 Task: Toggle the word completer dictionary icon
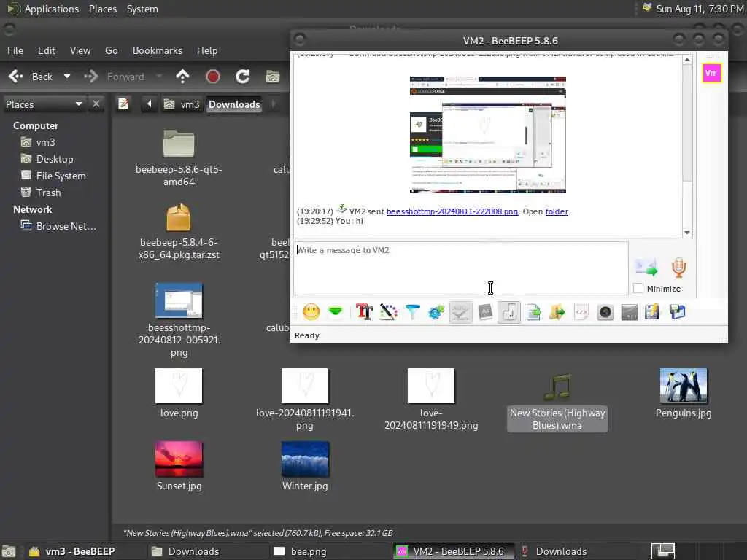[x=485, y=312]
